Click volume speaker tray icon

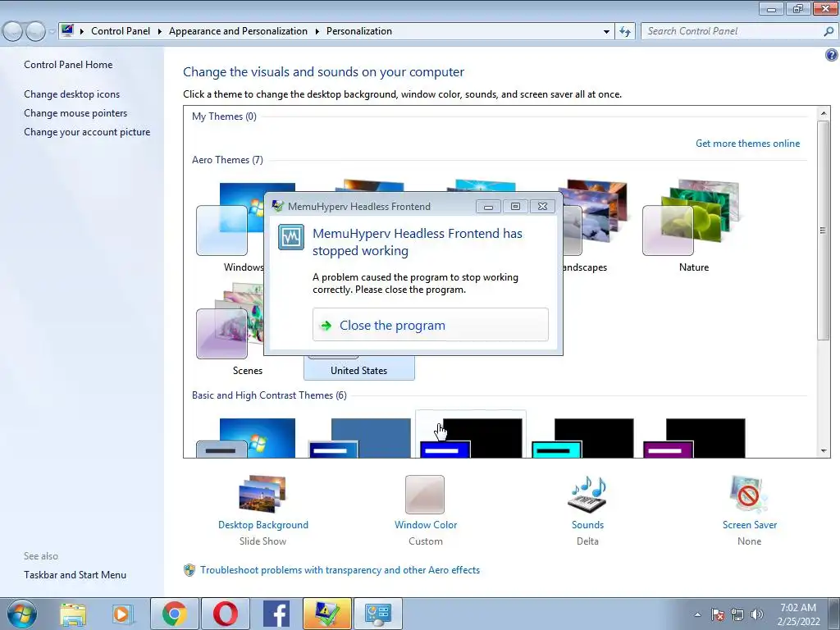tap(756, 614)
